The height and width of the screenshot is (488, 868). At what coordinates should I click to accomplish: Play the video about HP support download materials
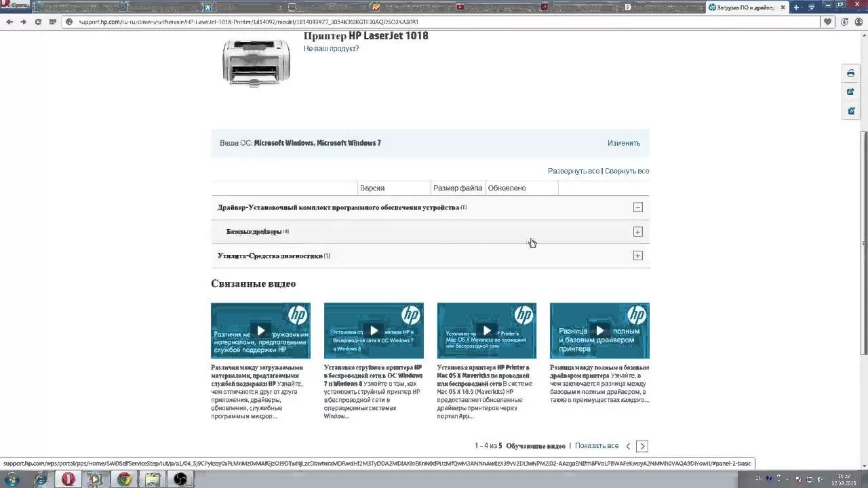click(x=260, y=331)
